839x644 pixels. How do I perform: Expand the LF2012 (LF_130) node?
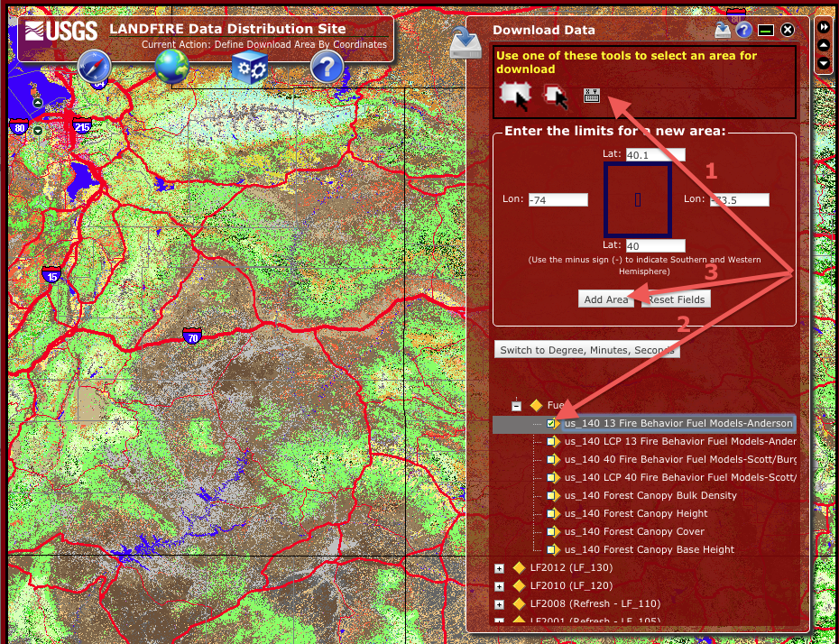point(499,568)
